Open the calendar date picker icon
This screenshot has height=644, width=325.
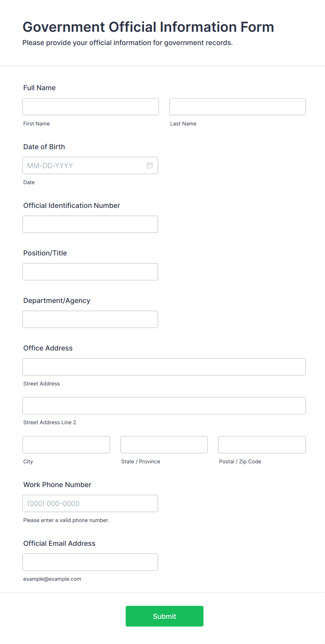tap(150, 166)
